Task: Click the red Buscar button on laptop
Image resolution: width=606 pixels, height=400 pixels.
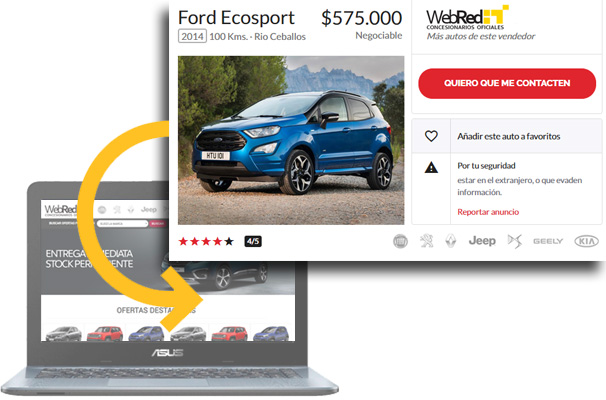Action: pyautogui.click(x=158, y=223)
